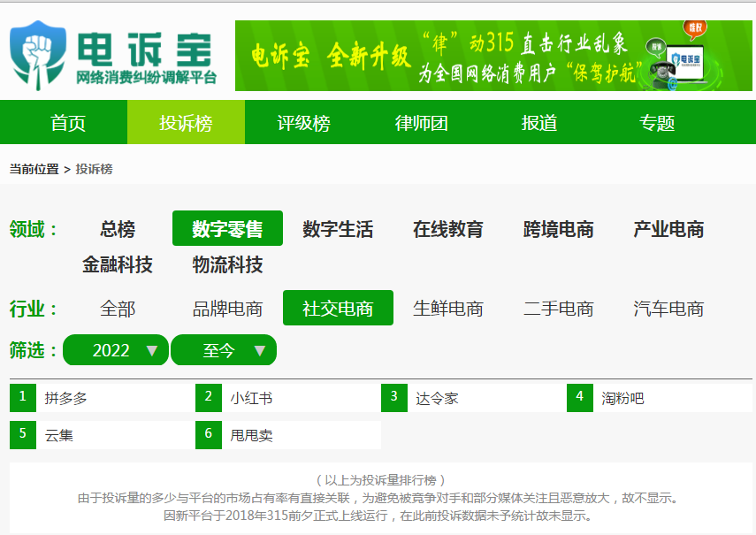Click disclaimer line starting 因新平台于2018年
Image resolution: width=756 pixels, height=535 pixels.
point(378,516)
